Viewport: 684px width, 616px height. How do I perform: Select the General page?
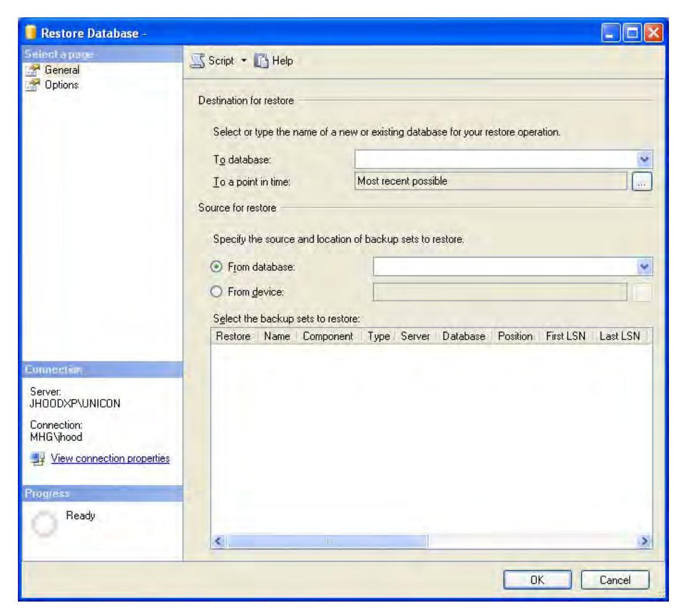pyautogui.click(x=62, y=70)
